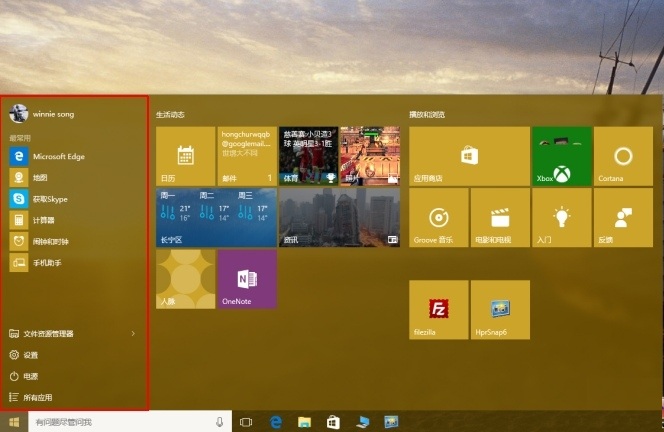Click the 播放和浏览 group heading
This screenshot has height=432, width=664.
[x=427, y=114]
